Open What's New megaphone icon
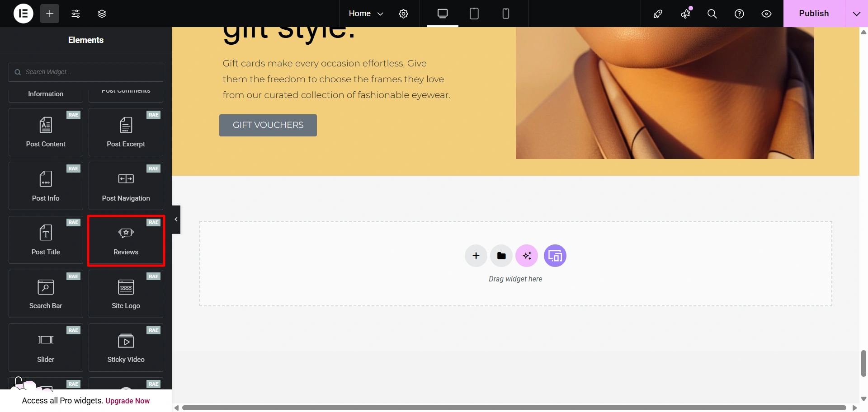868x412 pixels. point(685,14)
